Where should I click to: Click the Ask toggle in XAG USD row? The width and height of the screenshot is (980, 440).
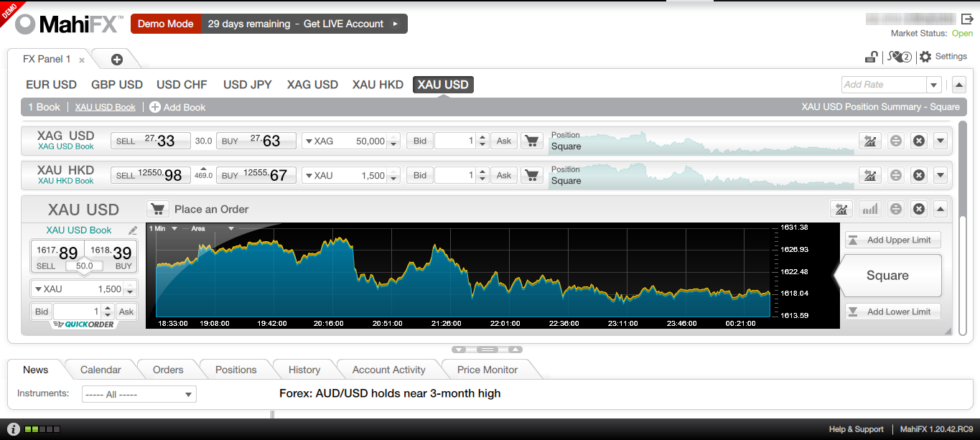pos(504,141)
